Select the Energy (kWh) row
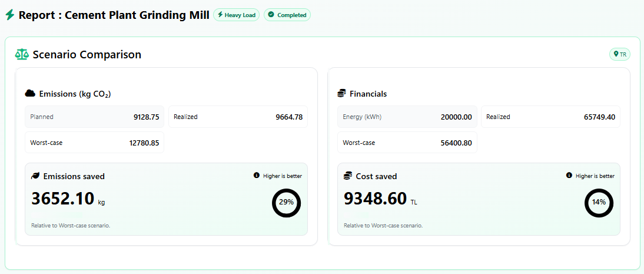The height and width of the screenshot is (274, 644). tap(407, 117)
